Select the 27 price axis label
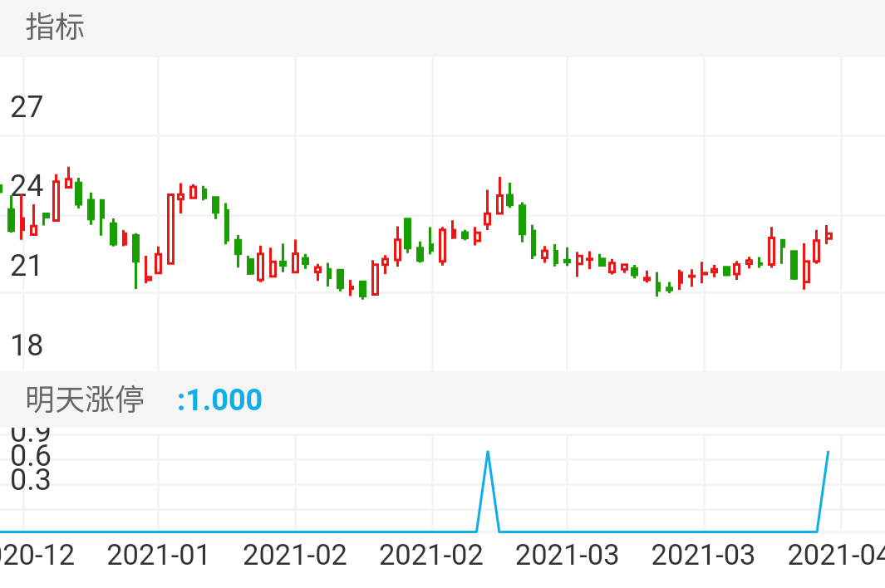 pyautogui.click(x=26, y=107)
